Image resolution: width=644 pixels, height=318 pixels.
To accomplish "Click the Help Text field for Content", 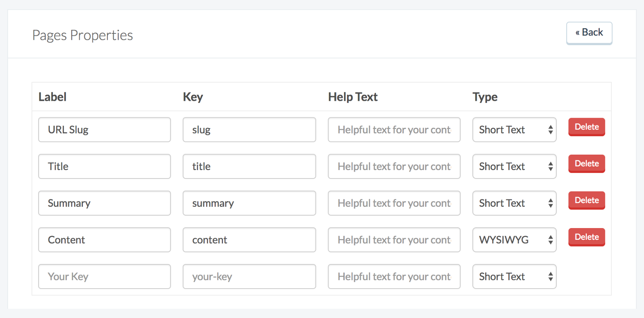I will point(394,240).
